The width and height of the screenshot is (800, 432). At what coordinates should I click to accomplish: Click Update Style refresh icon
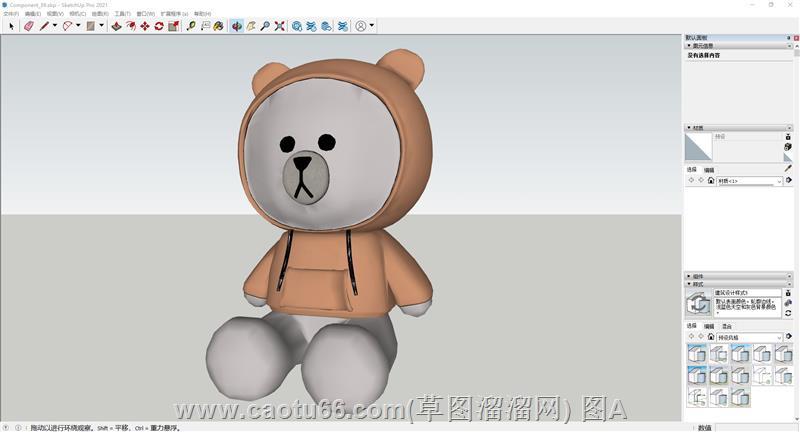(x=788, y=313)
